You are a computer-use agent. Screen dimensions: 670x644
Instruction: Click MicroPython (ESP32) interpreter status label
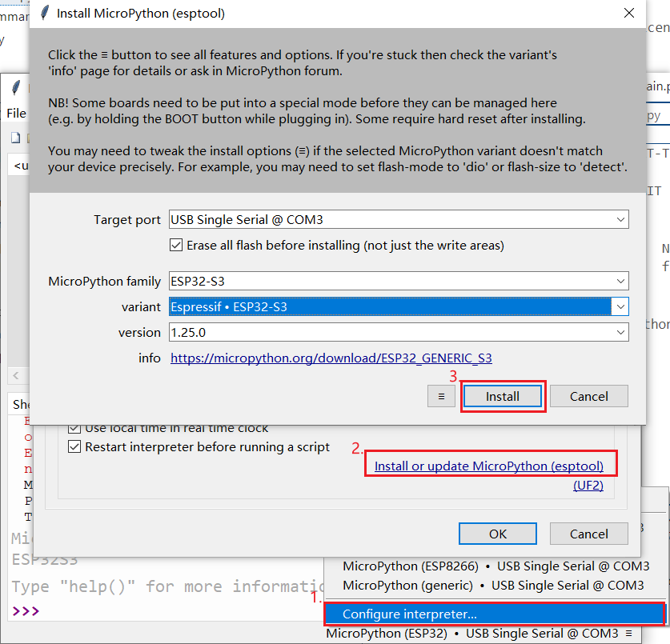(471, 634)
